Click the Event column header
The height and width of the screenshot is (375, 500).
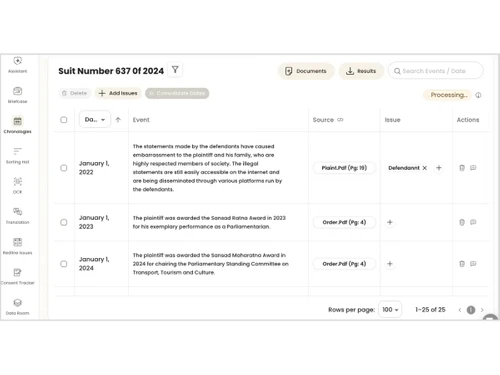click(141, 120)
